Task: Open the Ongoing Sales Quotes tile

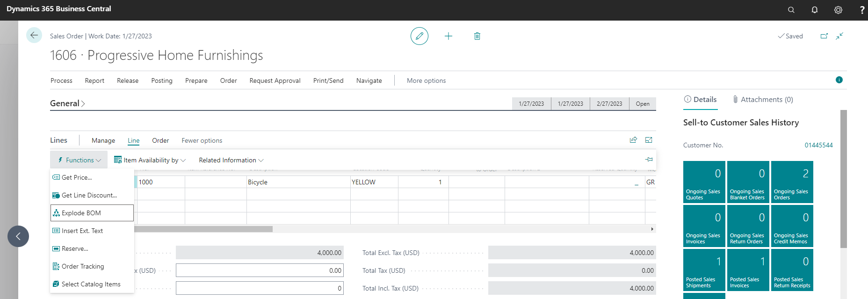Action: point(704,182)
